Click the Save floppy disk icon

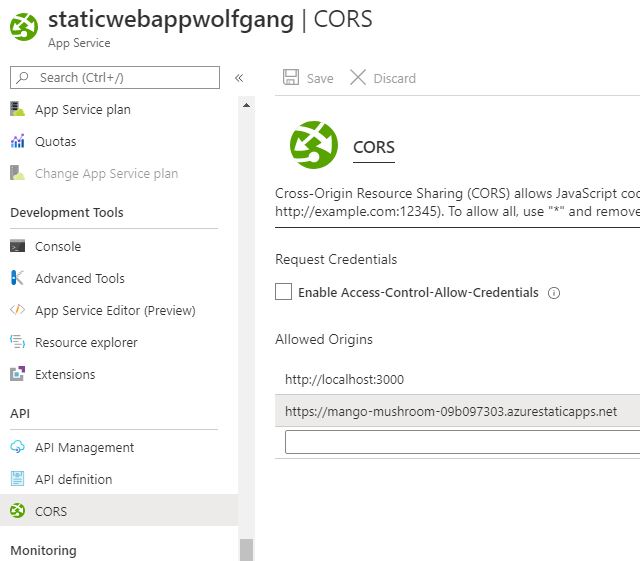[x=291, y=77]
